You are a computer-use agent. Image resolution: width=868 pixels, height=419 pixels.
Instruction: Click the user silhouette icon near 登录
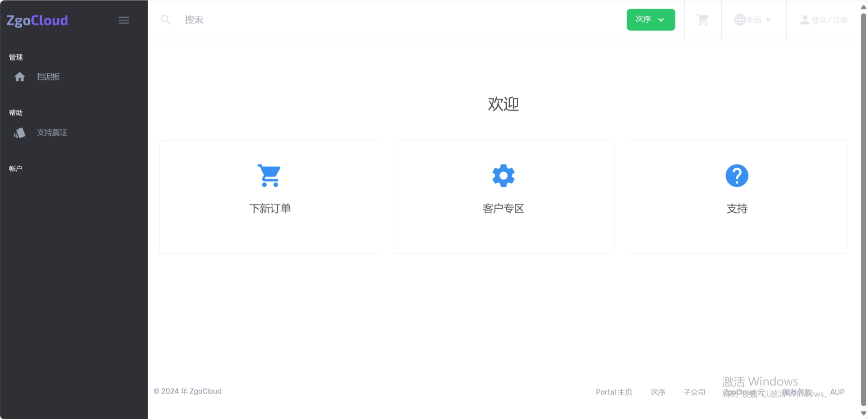(804, 19)
